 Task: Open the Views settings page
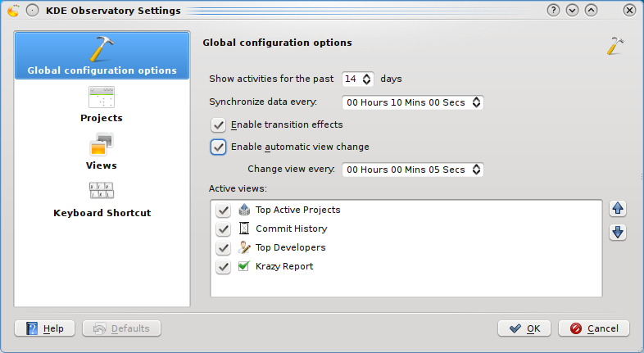click(x=102, y=152)
